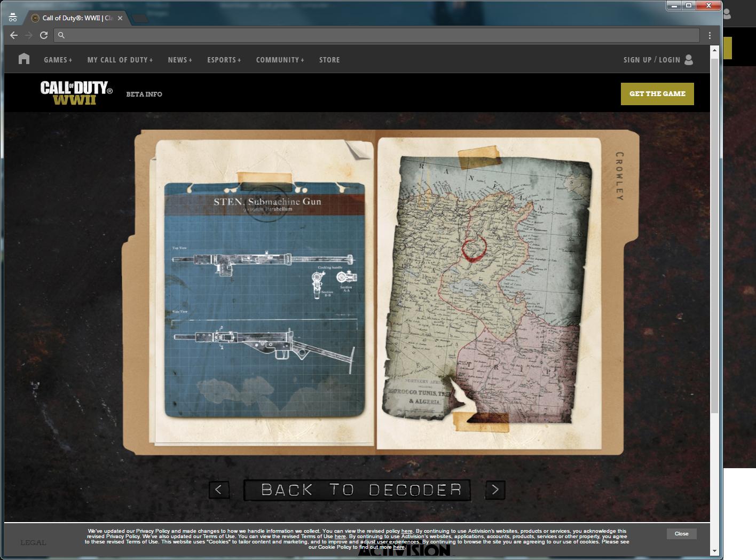Go to next classified document with right arrow
The width and height of the screenshot is (756, 560).
pyautogui.click(x=495, y=490)
